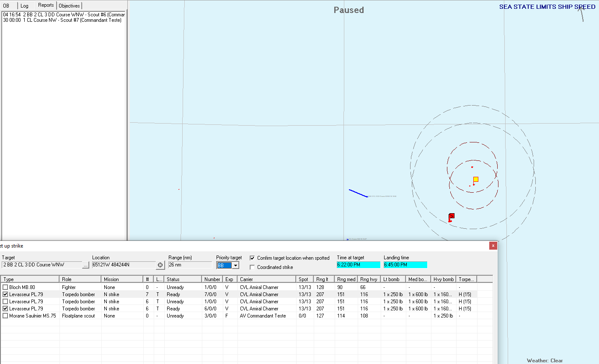Screen dimensions: 599x364
Task: Open the Priority target BB dropdown
Action: coord(236,265)
